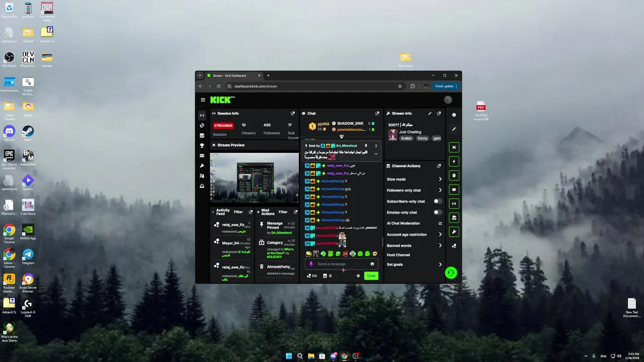Image resolution: width=644 pixels, height=362 pixels.
Task: Open Chrome extensions puzzle icon
Action: pos(413,86)
